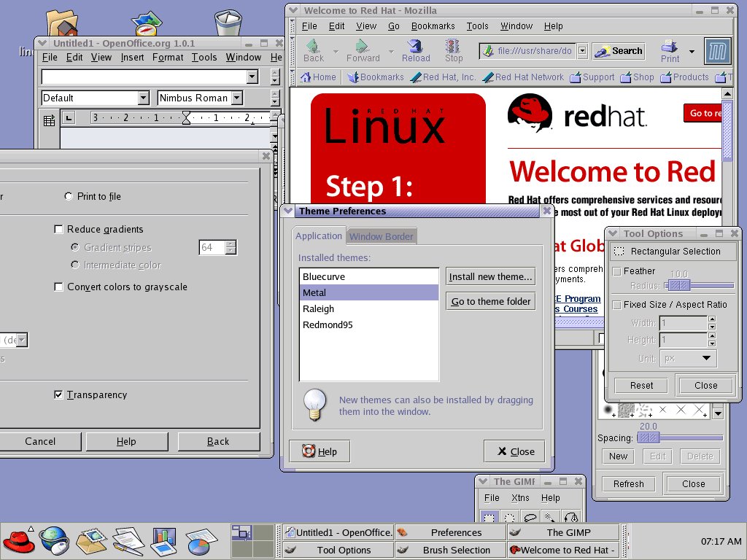Open the Trash desktop icon
Screen dimensions: 747x560
[x=228, y=23]
